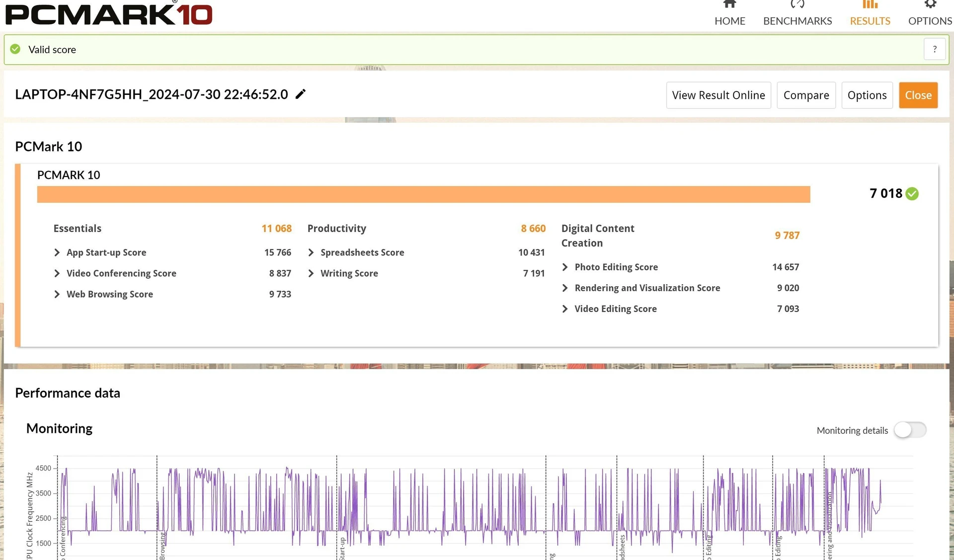Image resolution: width=954 pixels, height=560 pixels.
Task: Click Productivity score '8 660'
Action: (x=533, y=229)
